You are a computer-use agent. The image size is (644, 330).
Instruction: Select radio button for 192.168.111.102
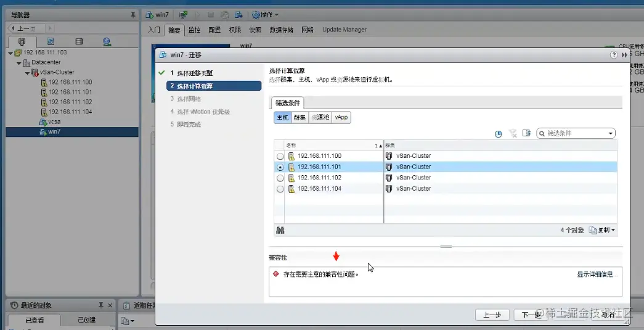pyautogui.click(x=280, y=178)
